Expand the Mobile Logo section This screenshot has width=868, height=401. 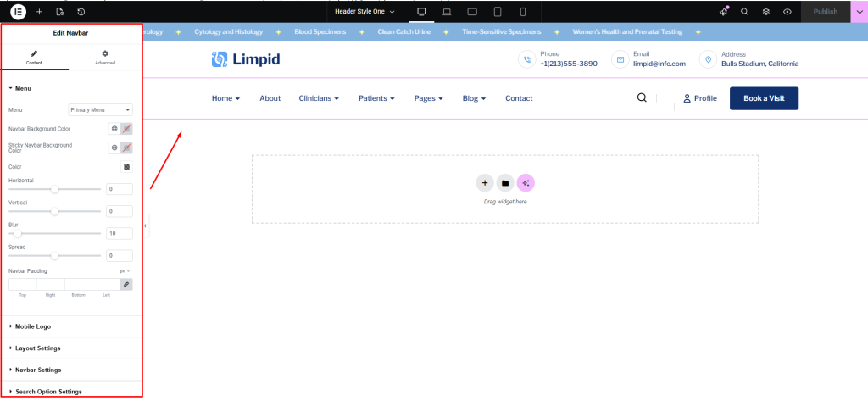click(33, 326)
